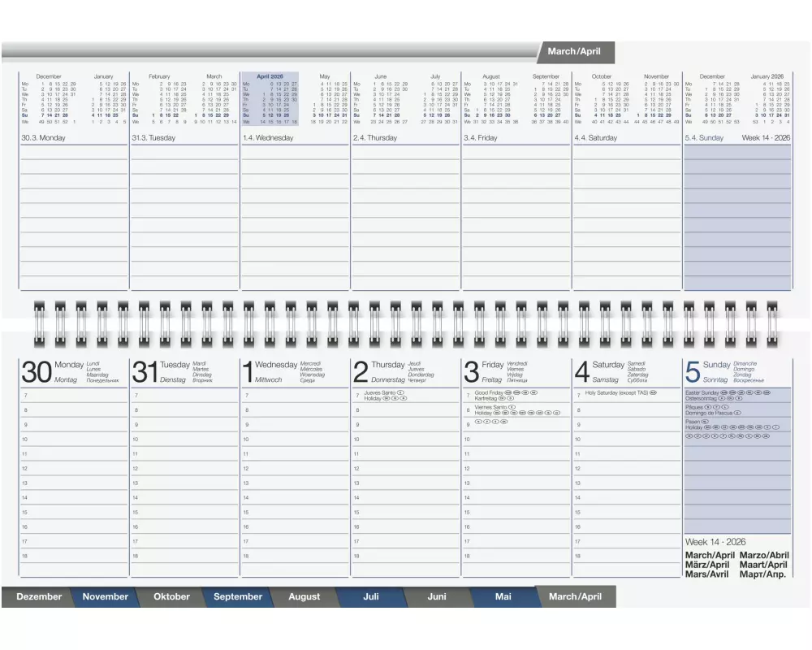Click the Easter Sunday holiday entry
This screenshot has width=812, height=650.
pos(703,392)
